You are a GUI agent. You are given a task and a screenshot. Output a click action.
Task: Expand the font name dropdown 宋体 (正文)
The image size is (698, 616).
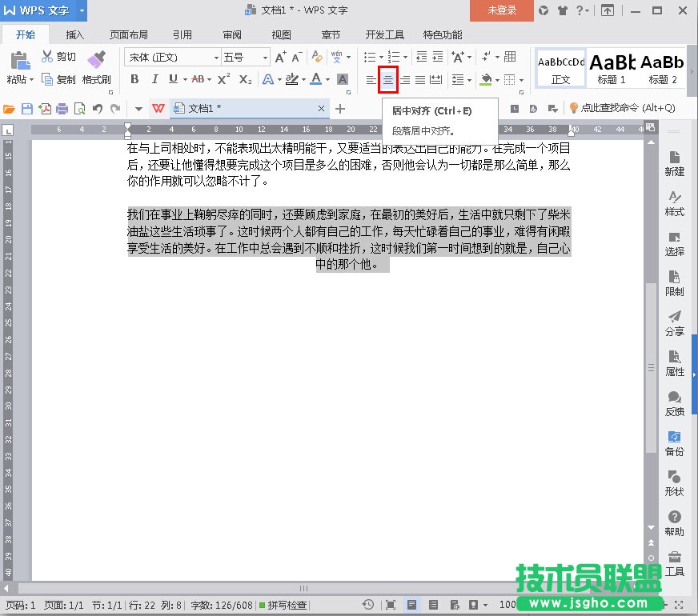tap(216, 58)
